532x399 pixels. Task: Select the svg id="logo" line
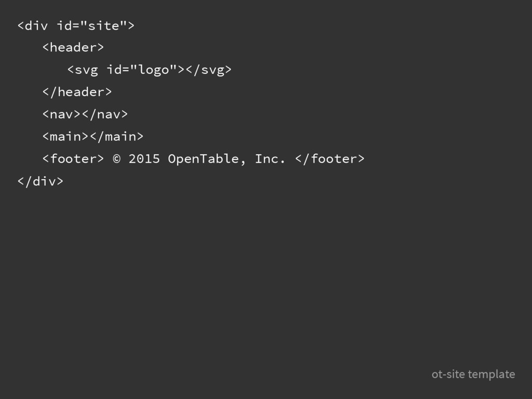[x=149, y=70]
